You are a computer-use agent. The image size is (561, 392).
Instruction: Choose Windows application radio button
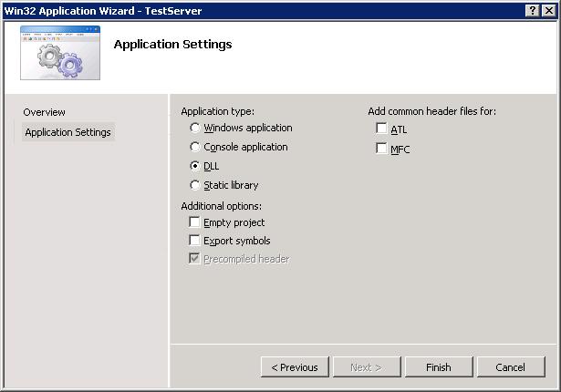195,129
